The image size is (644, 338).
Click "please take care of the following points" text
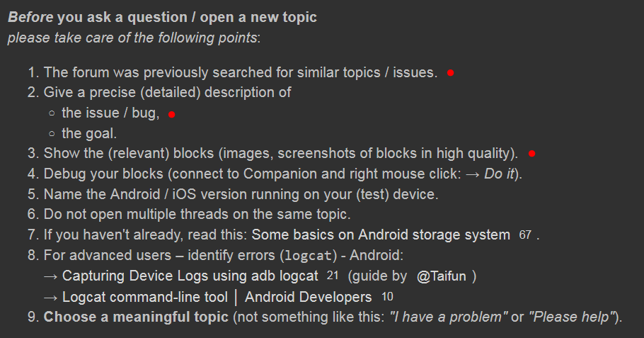coord(133,37)
